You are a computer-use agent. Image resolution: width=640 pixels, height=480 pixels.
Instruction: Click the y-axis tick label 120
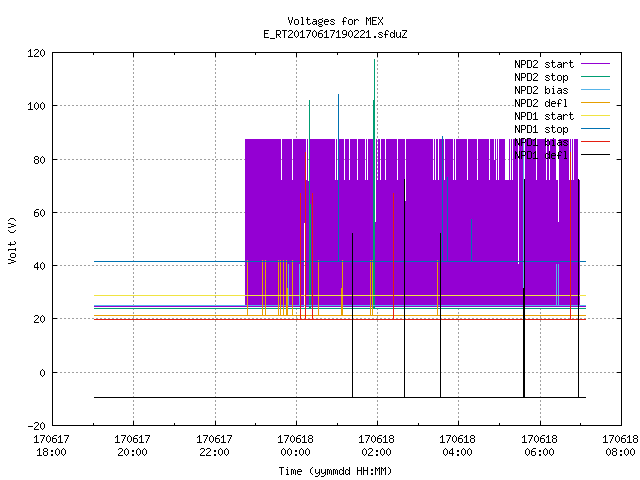(36, 53)
